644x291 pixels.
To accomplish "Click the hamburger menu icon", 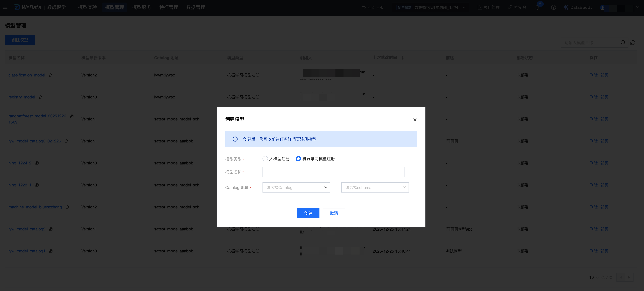I will 6,7.
